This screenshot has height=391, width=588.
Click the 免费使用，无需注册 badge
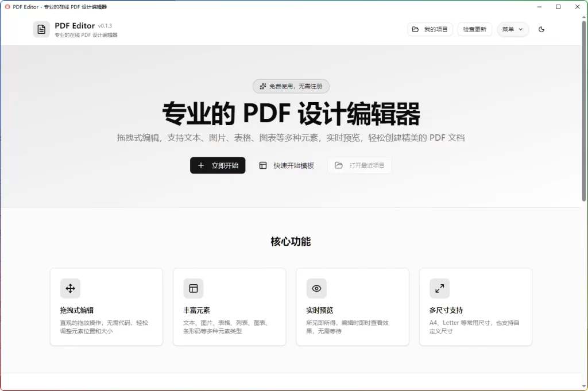(x=291, y=86)
